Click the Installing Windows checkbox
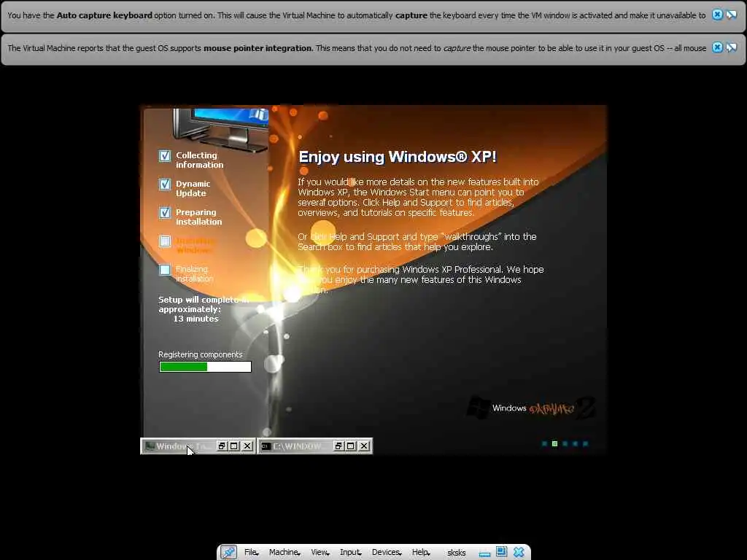The image size is (747, 560). 165,241
